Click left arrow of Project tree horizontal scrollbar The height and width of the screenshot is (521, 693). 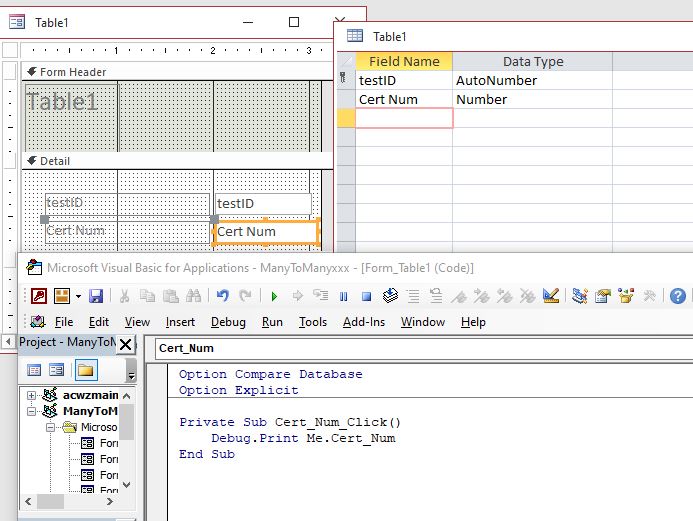28,502
